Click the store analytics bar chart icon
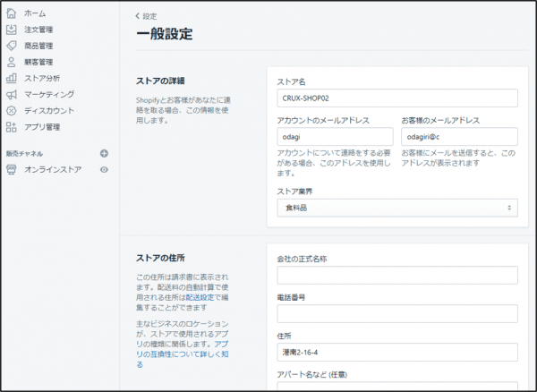The height and width of the screenshot is (392, 537). tap(12, 78)
